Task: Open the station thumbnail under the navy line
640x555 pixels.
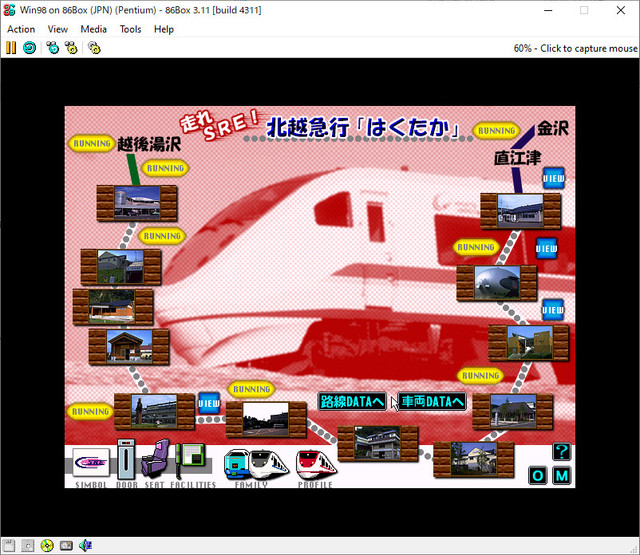Action: click(520, 211)
